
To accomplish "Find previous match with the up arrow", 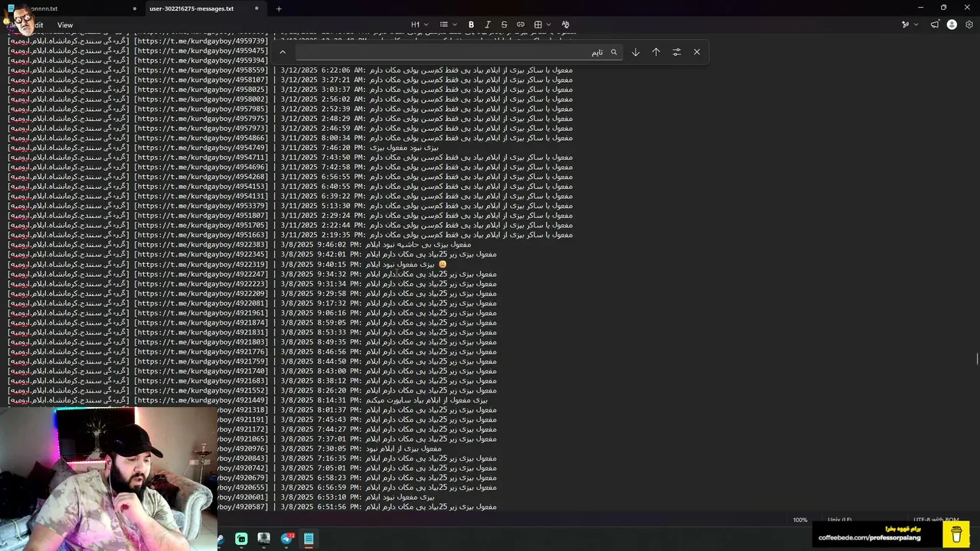I will pos(656,52).
